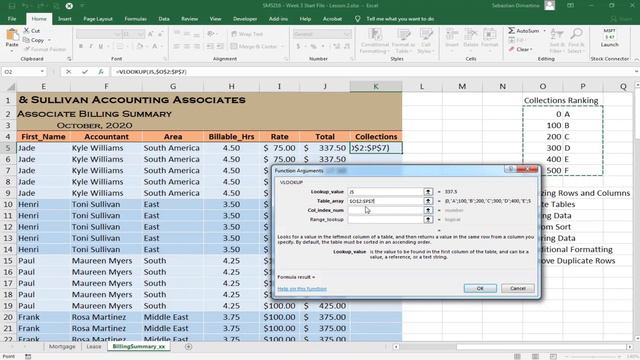Click the Format cells icon

pyautogui.click(x=489, y=34)
